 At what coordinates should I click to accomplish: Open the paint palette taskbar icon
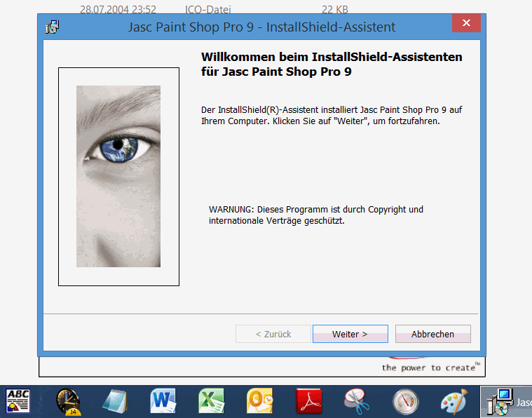pos(453,402)
